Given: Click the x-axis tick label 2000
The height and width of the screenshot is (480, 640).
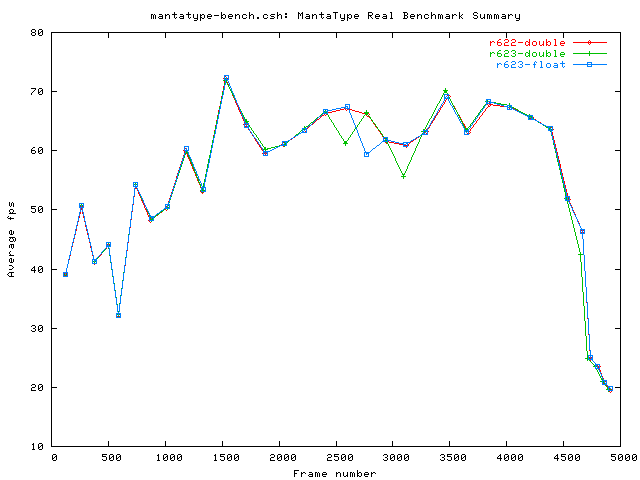Looking at the screenshot, I should pos(282,458).
